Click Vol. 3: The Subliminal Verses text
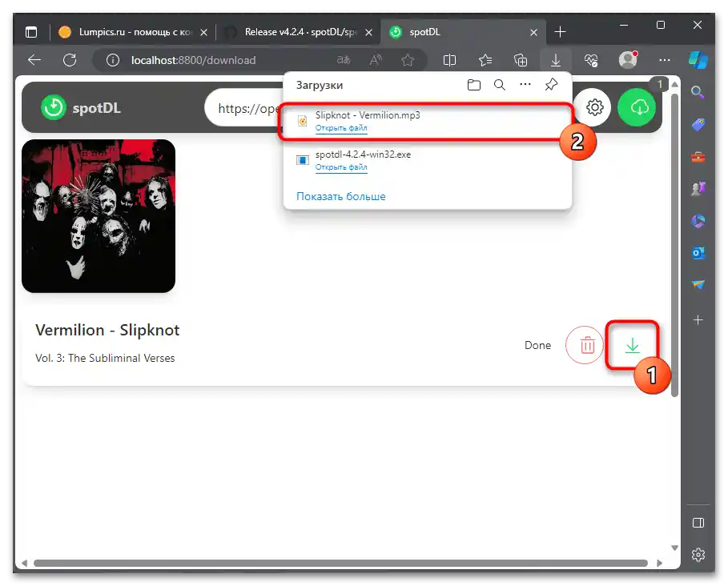728x586 pixels. tap(105, 358)
